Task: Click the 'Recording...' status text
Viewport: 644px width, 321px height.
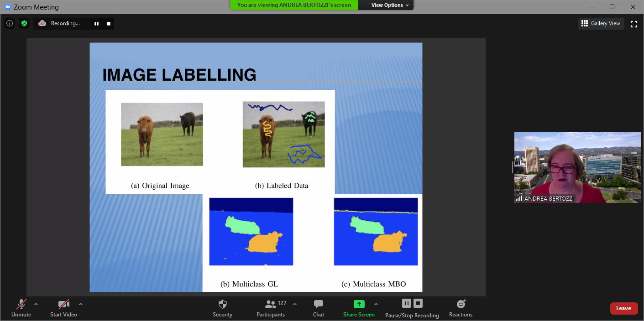Action: point(65,23)
